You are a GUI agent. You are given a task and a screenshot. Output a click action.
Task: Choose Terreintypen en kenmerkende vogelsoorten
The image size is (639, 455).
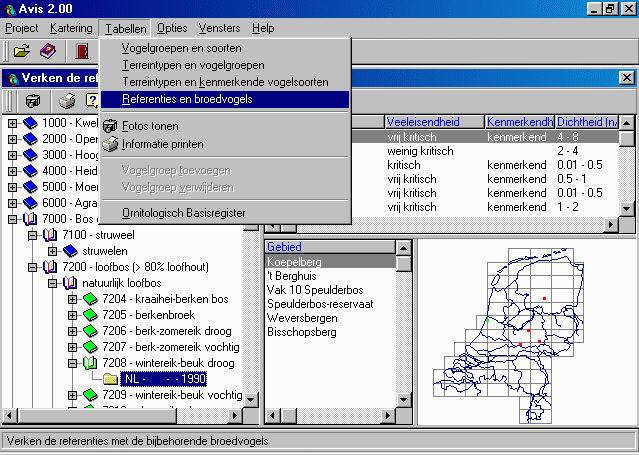(x=225, y=82)
